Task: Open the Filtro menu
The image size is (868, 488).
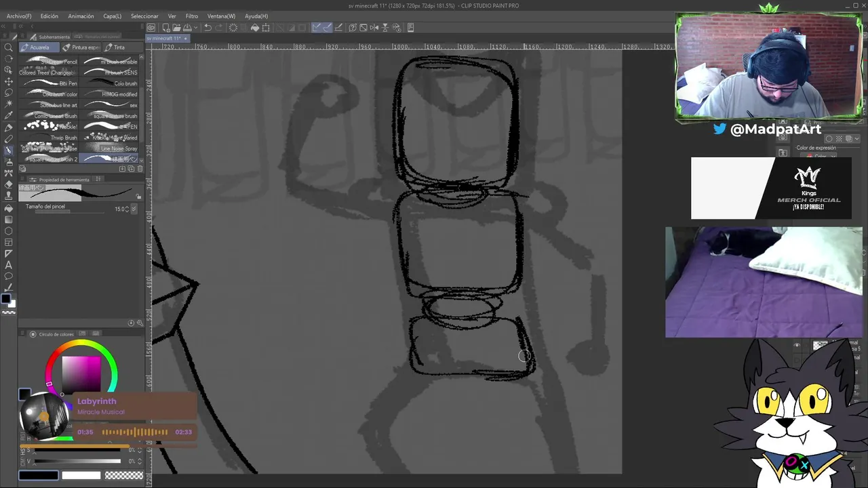Action: tap(192, 16)
